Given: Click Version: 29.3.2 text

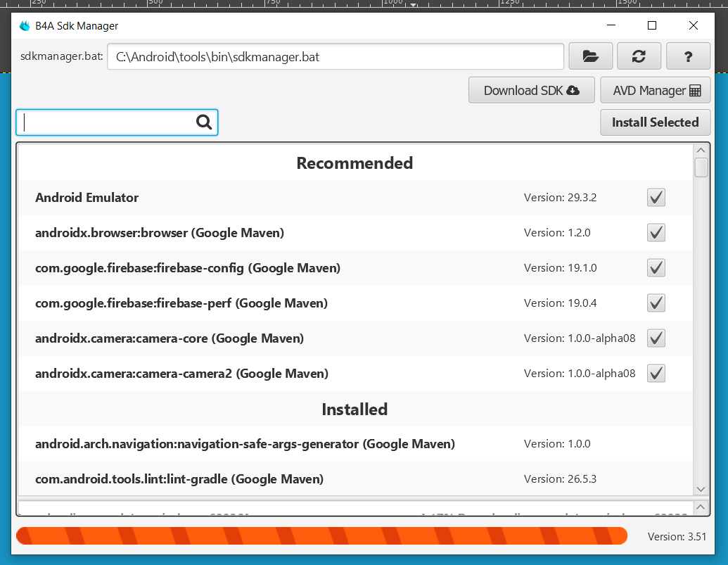Looking at the screenshot, I should point(560,197).
